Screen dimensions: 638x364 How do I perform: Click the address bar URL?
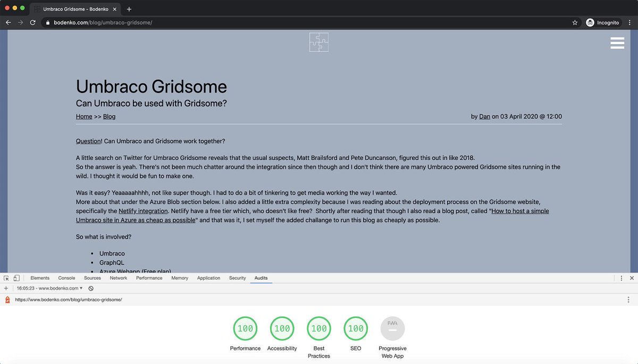(x=103, y=23)
